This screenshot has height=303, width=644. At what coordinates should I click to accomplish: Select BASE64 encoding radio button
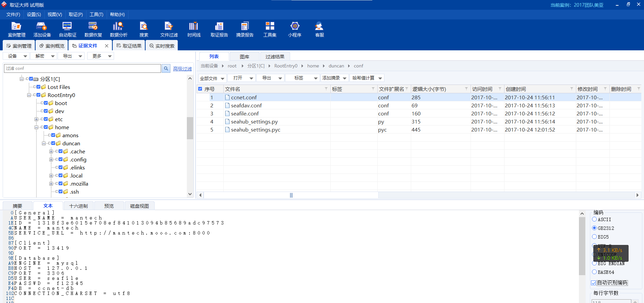[x=594, y=272]
